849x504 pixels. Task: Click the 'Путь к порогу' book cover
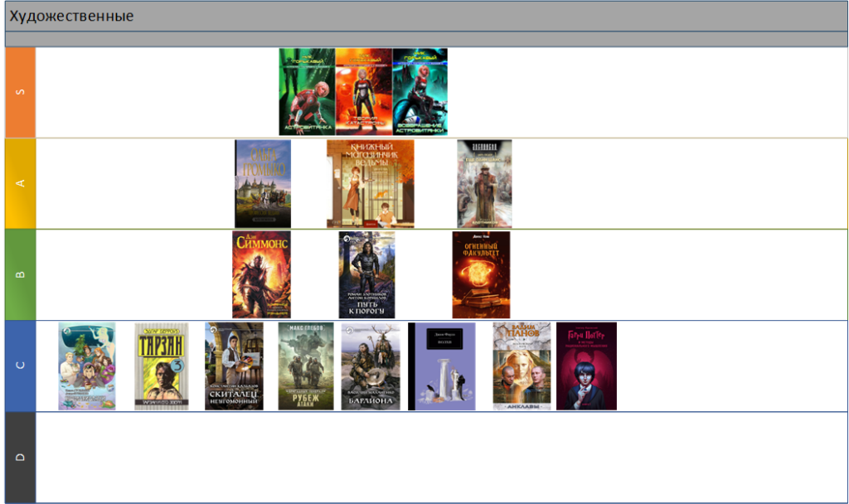click(366, 274)
